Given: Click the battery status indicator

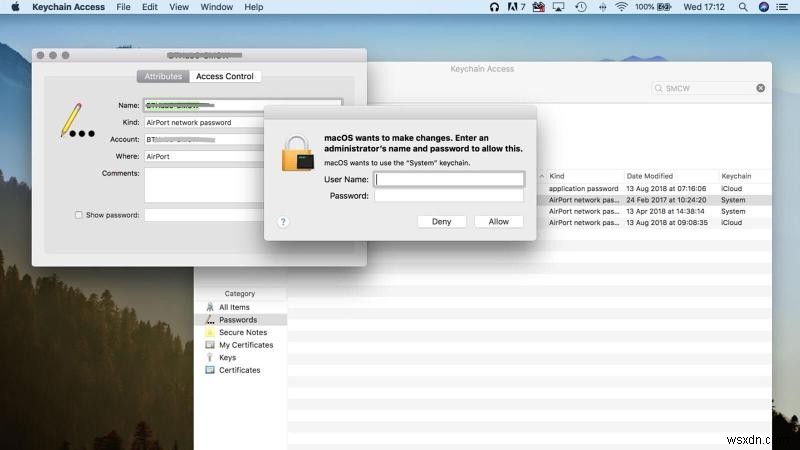Looking at the screenshot, I should [x=653, y=7].
